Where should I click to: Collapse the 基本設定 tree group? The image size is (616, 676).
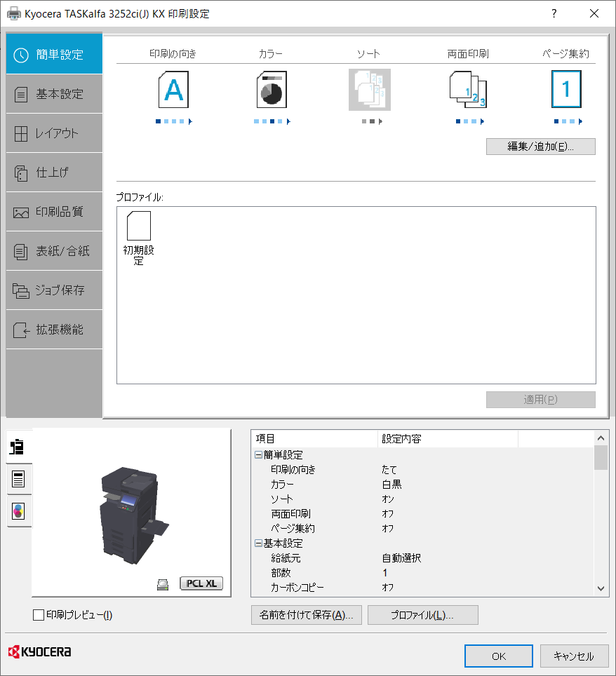(258, 543)
